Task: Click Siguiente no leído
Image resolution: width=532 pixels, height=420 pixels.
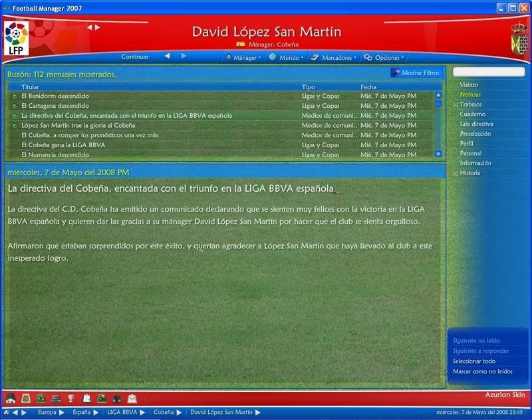Action: (x=476, y=341)
